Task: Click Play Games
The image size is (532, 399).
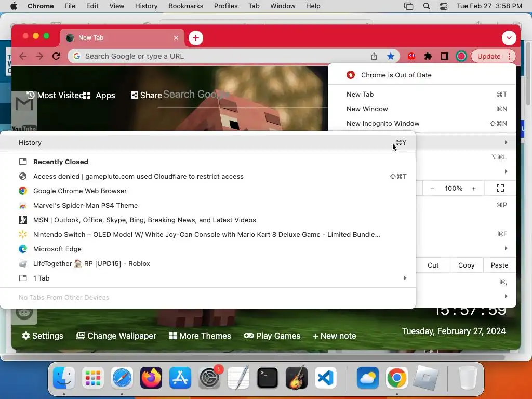Action: point(272,336)
